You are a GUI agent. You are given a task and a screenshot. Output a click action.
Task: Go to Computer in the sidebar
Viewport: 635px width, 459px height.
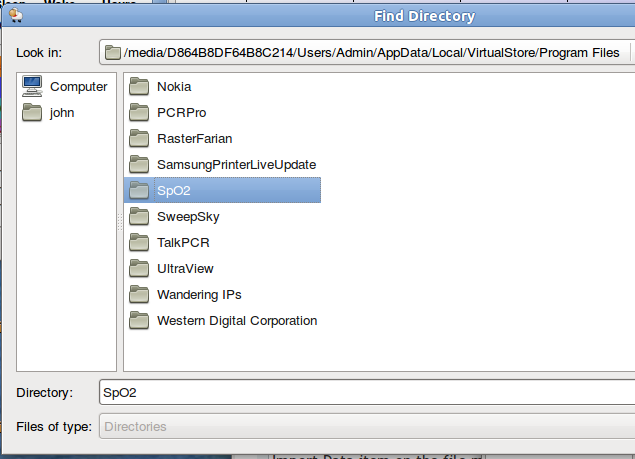(79, 86)
